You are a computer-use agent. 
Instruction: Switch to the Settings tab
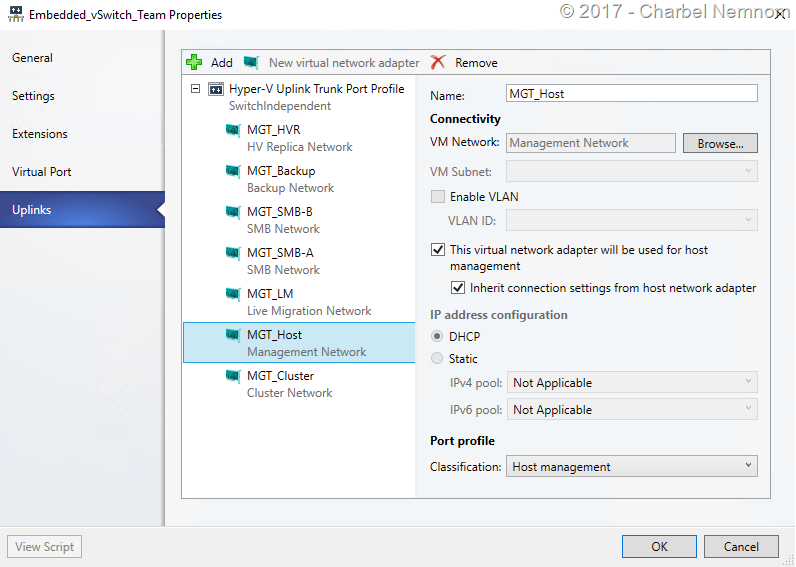point(82,96)
